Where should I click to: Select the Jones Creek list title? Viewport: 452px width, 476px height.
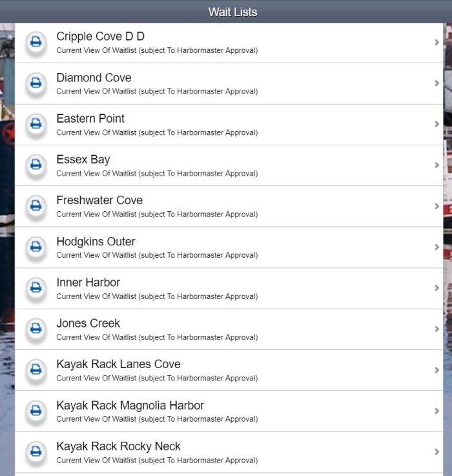coord(88,323)
